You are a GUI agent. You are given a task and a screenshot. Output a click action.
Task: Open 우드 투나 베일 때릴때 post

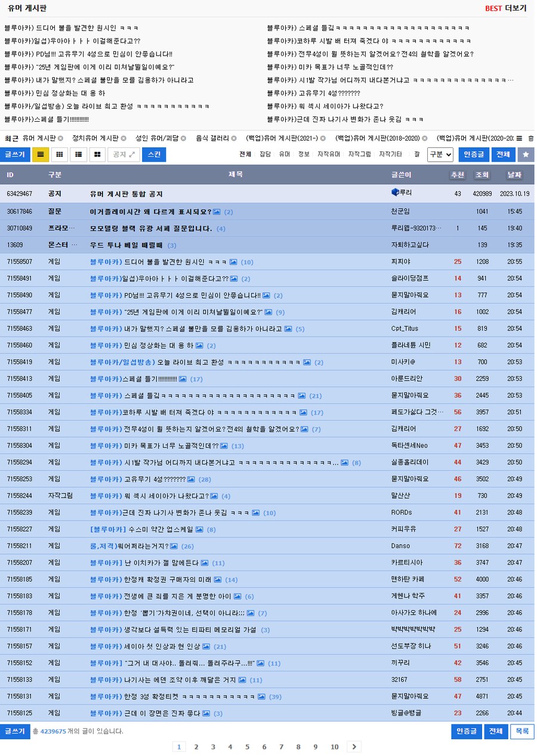click(126, 245)
